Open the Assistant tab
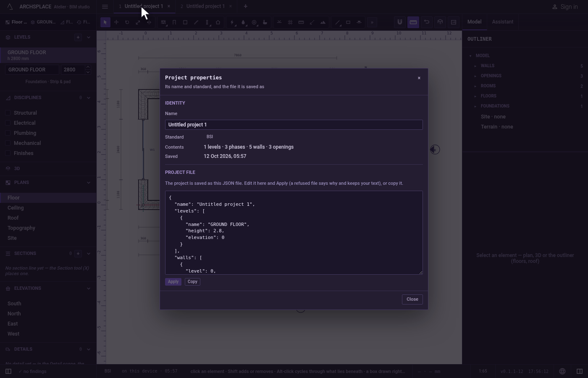Viewport: 588px width, 378px height. [503, 22]
